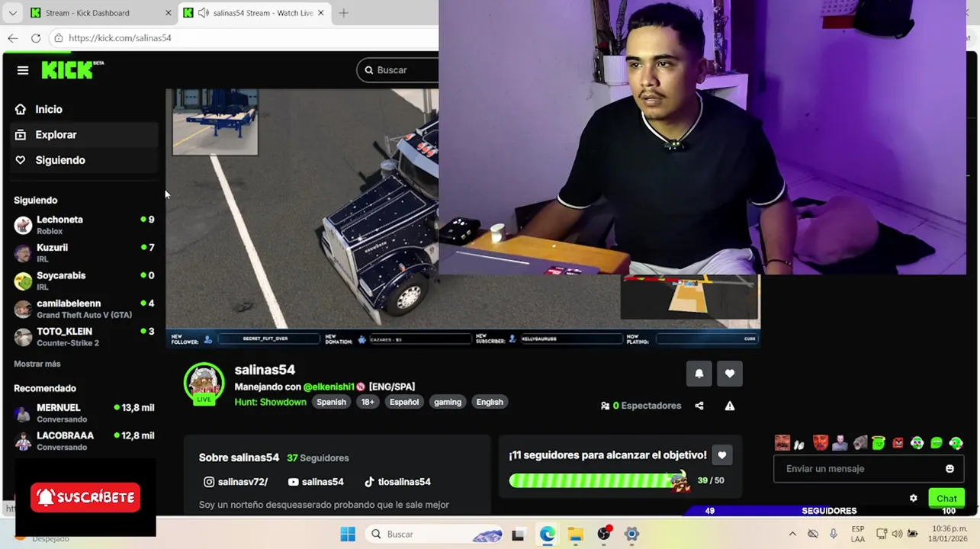Viewport: 980px width, 549px height.
Task: Click the green Chat send button
Action: coord(946,498)
